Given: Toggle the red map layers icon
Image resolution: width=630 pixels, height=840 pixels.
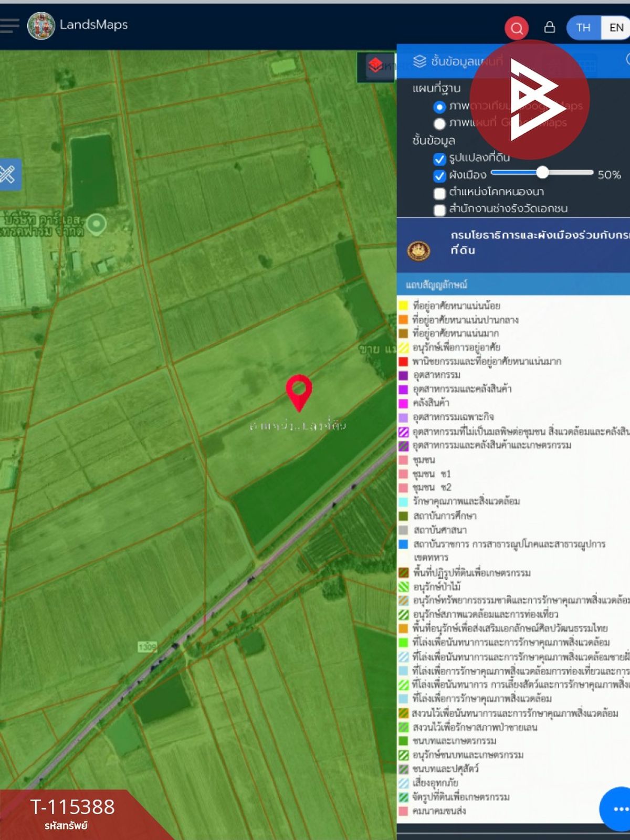Looking at the screenshot, I should pos(376,66).
